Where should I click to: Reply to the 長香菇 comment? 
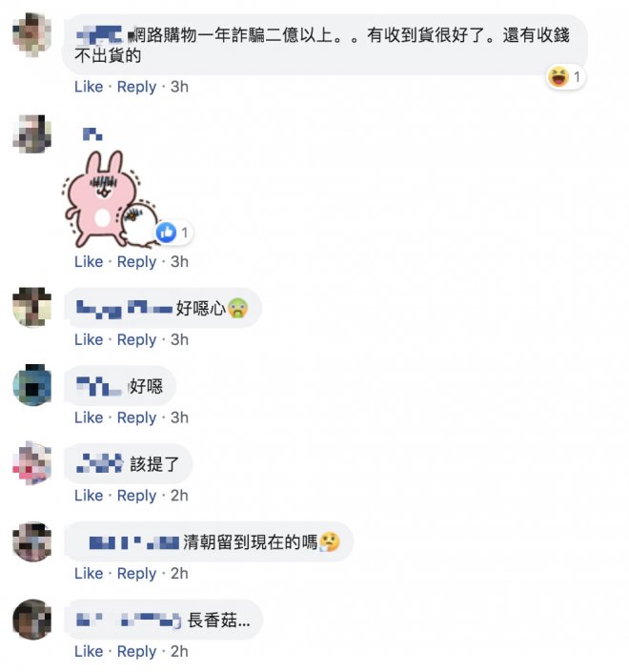click(136, 652)
